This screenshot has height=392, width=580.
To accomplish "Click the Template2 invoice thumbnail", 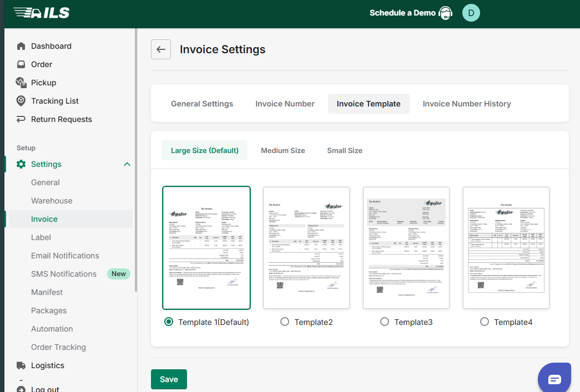I will (x=306, y=247).
